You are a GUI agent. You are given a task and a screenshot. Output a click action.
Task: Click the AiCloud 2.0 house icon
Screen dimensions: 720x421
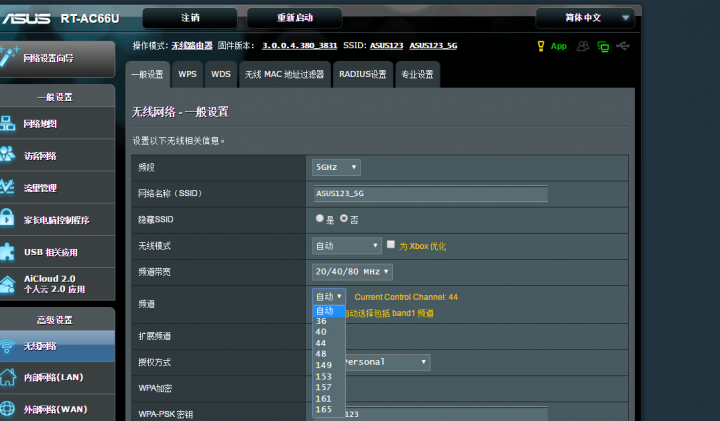(x=7, y=284)
